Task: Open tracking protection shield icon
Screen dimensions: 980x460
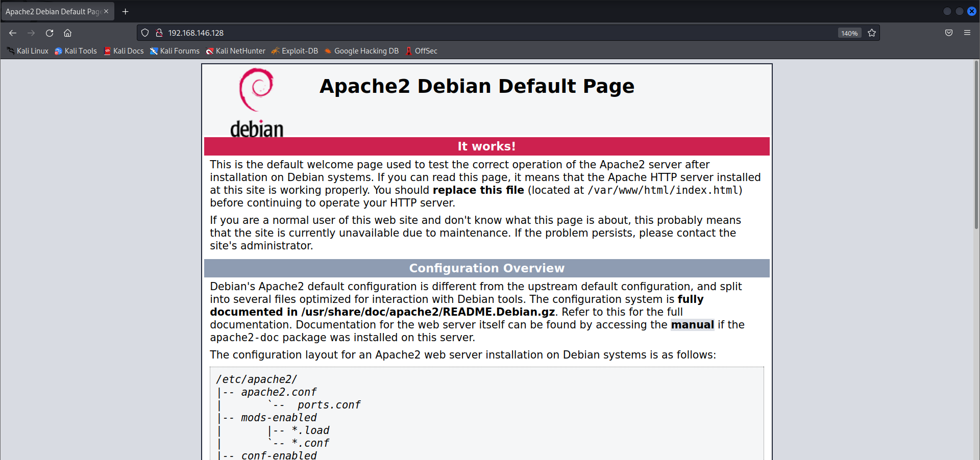Action: [x=145, y=33]
